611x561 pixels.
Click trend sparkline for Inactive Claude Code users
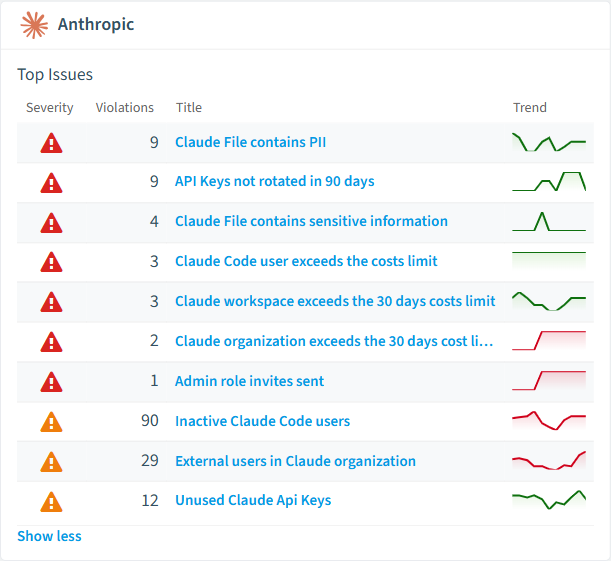click(549, 421)
